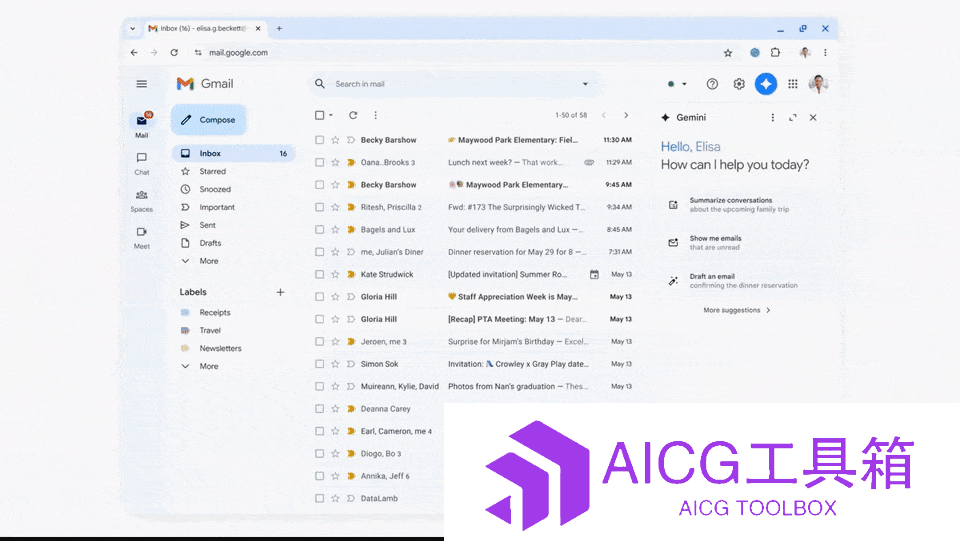Go to Spaces in the left rail
The image size is (960, 541).
(x=141, y=201)
